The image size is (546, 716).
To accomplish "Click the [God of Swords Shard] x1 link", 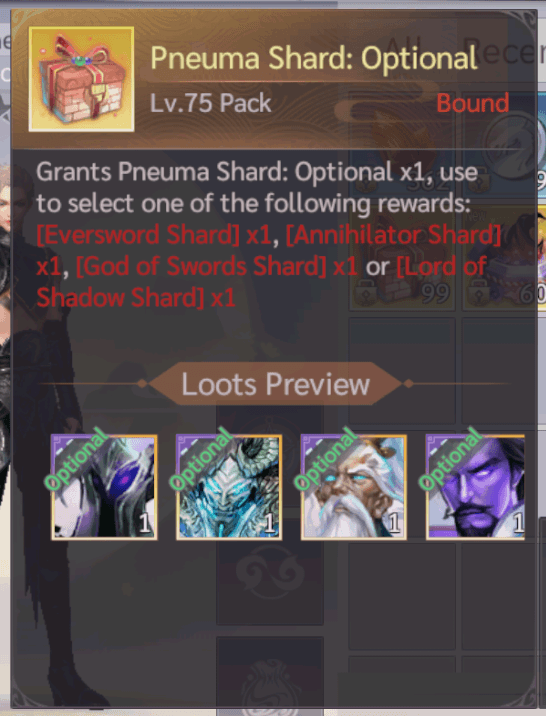I will tap(216, 267).
